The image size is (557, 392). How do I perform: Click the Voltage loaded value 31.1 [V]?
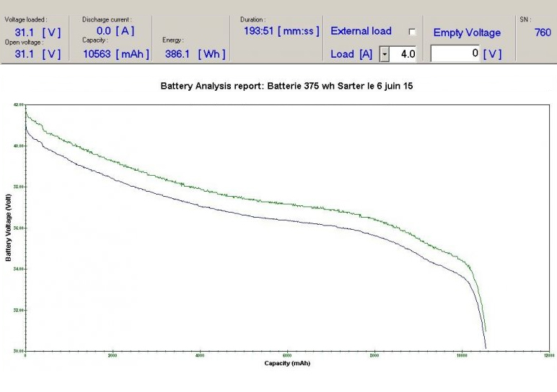pyautogui.click(x=38, y=32)
